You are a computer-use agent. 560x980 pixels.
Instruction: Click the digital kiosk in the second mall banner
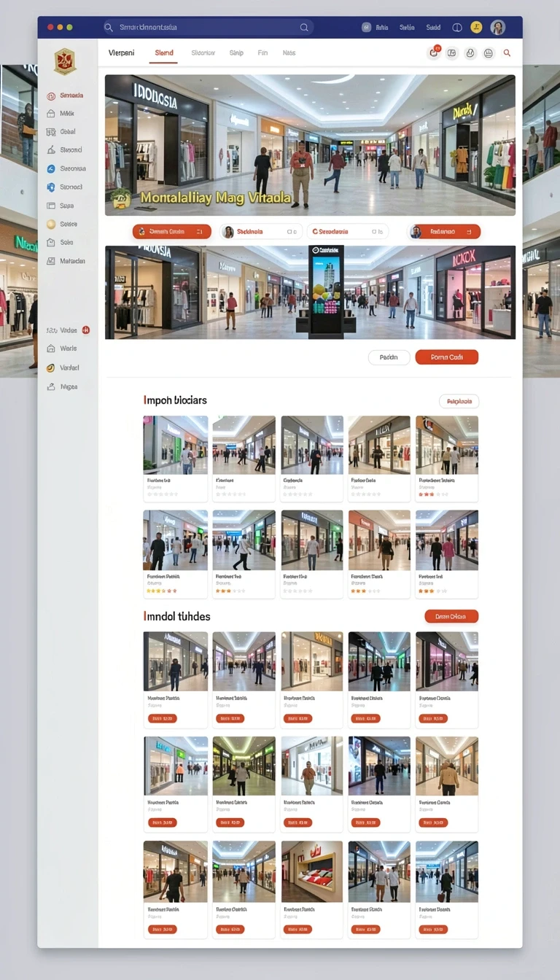point(327,292)
